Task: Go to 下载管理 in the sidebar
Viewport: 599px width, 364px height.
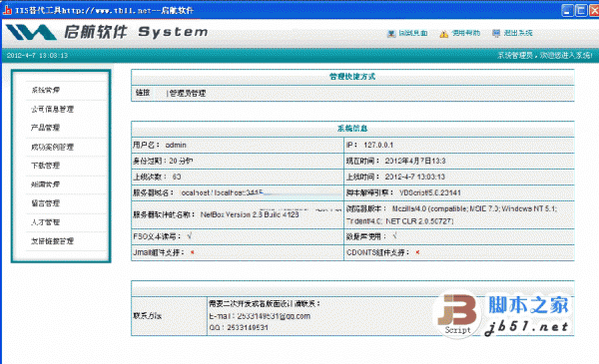Action: (45, 166)
